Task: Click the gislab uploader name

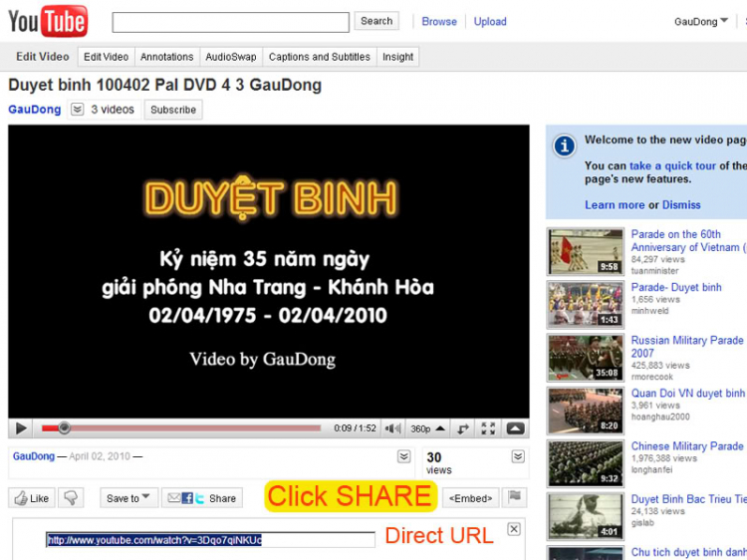Action: click(642, 523)
